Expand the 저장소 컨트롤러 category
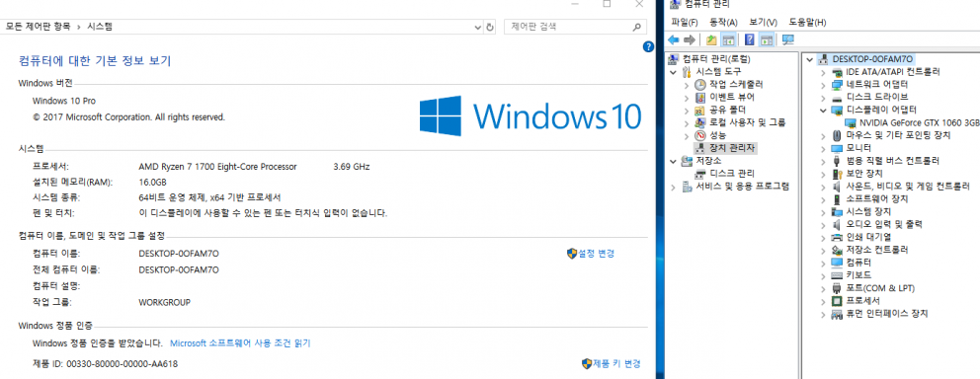980x379 pixels. pyautogui.click(x=823, y=250)
